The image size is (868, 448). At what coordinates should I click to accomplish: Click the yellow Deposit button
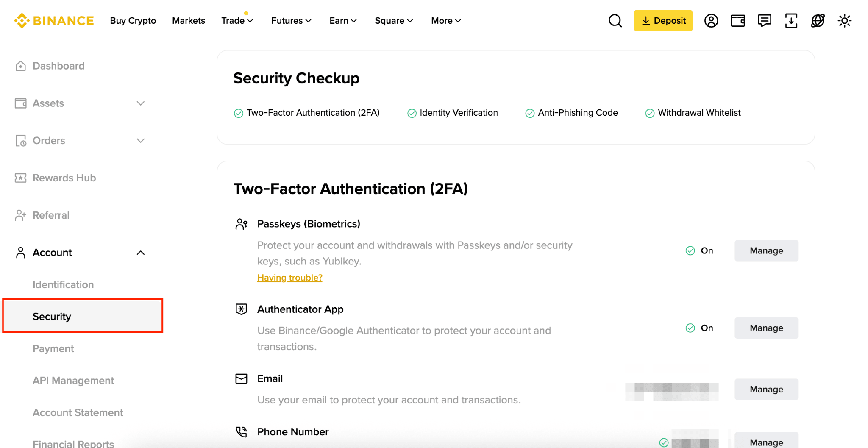[x=663, y=21]
